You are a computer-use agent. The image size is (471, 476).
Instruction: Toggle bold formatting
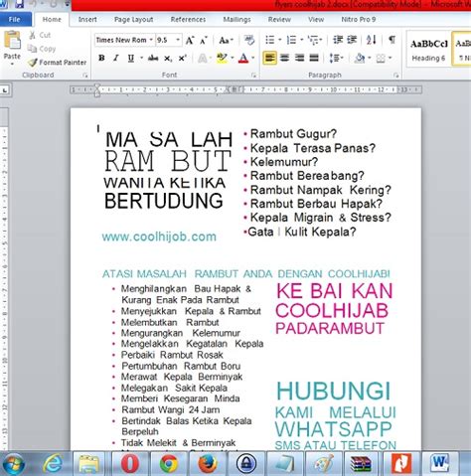101,58
